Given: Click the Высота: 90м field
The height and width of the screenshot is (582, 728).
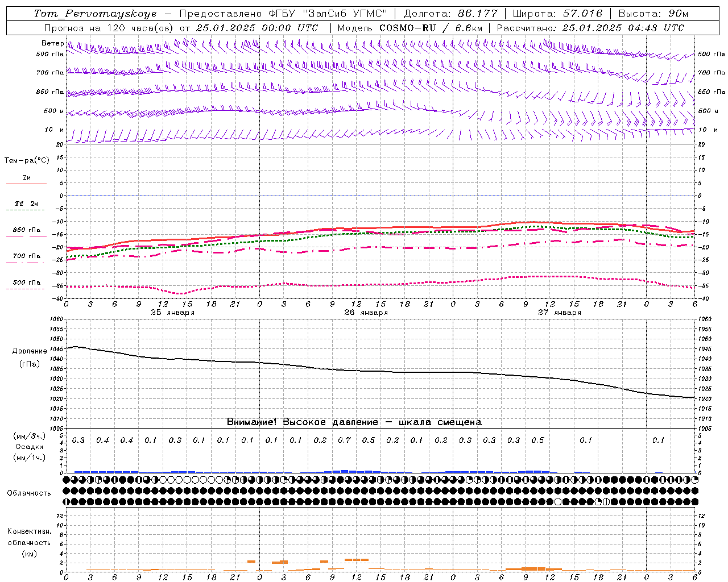Looking at the screenshot, I should point(653,14).
